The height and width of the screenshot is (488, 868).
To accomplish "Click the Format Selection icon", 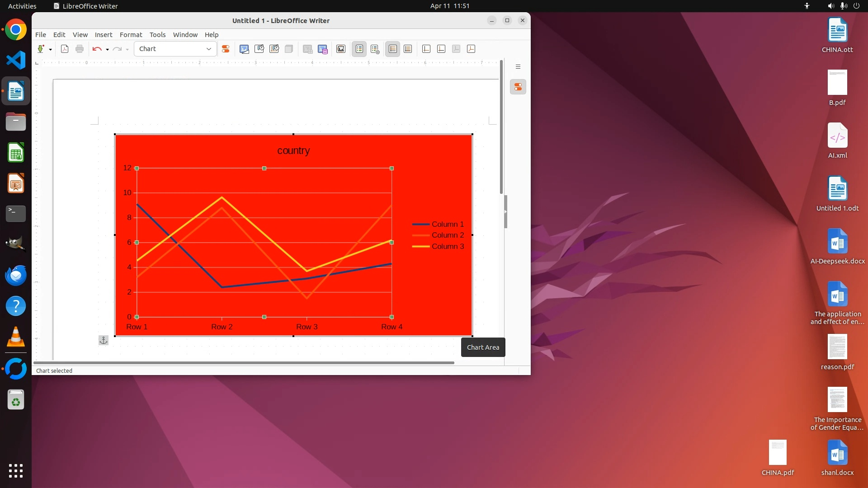I will tap(226, 49).
